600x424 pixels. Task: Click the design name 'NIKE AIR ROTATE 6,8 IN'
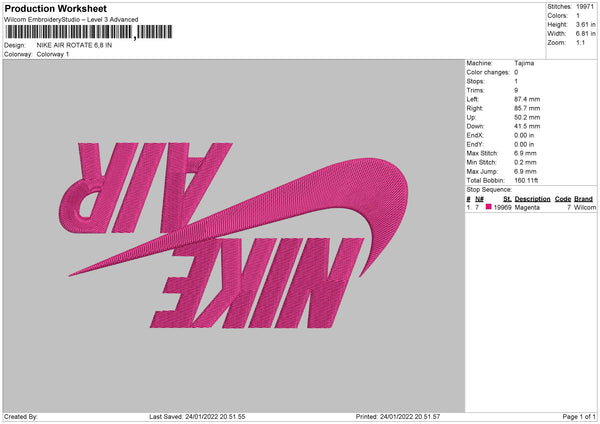tap(74, 45)
